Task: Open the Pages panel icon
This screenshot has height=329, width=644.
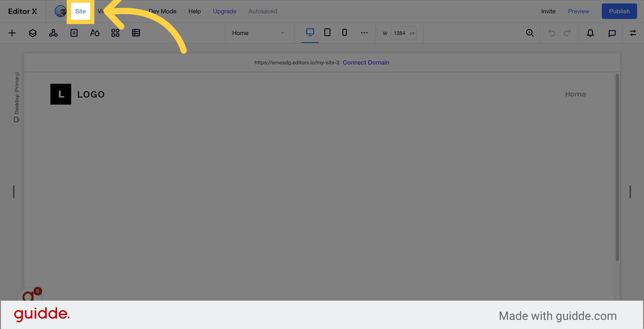Action: pyautogui.click(x=74, y=33)
